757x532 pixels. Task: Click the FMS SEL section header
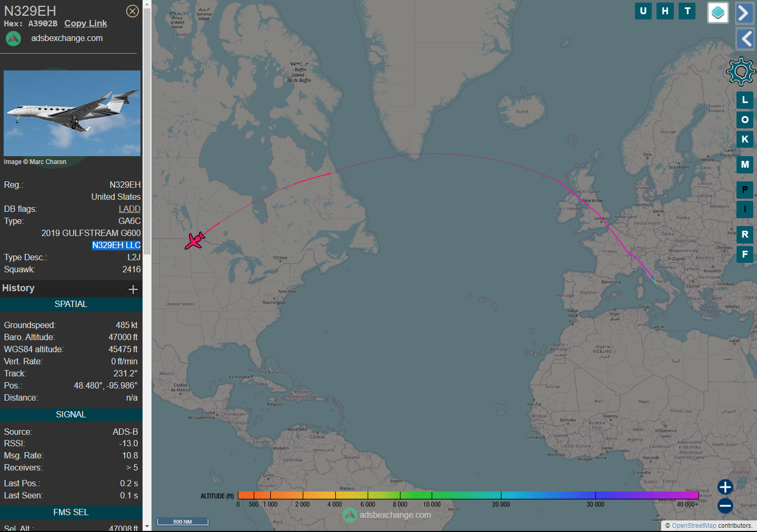coord(71,513)
